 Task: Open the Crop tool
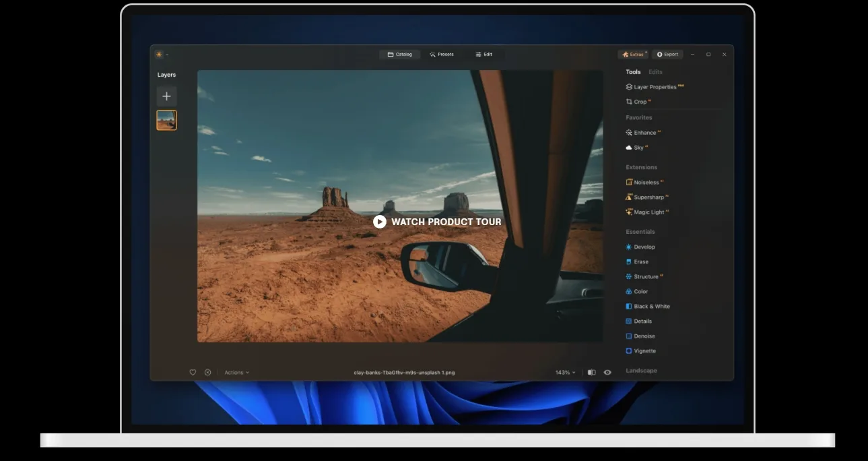pyautogui.click(x=639, y=102)
